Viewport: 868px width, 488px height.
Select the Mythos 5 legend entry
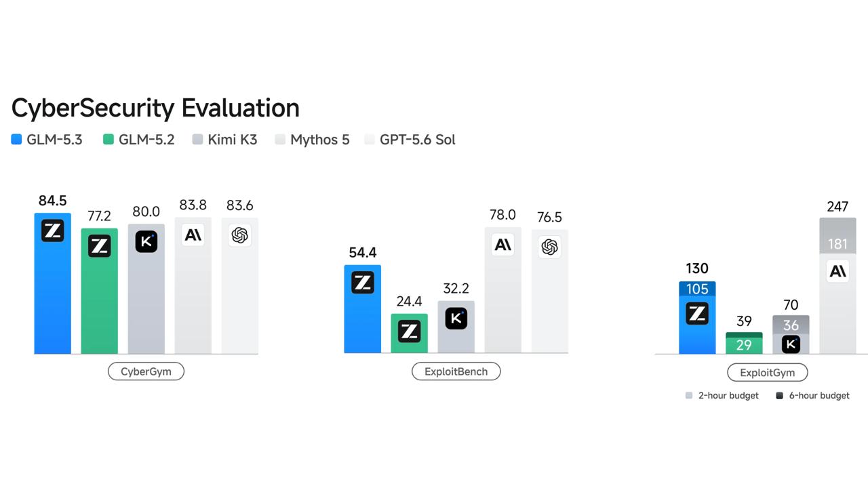[x=312, y=140]
